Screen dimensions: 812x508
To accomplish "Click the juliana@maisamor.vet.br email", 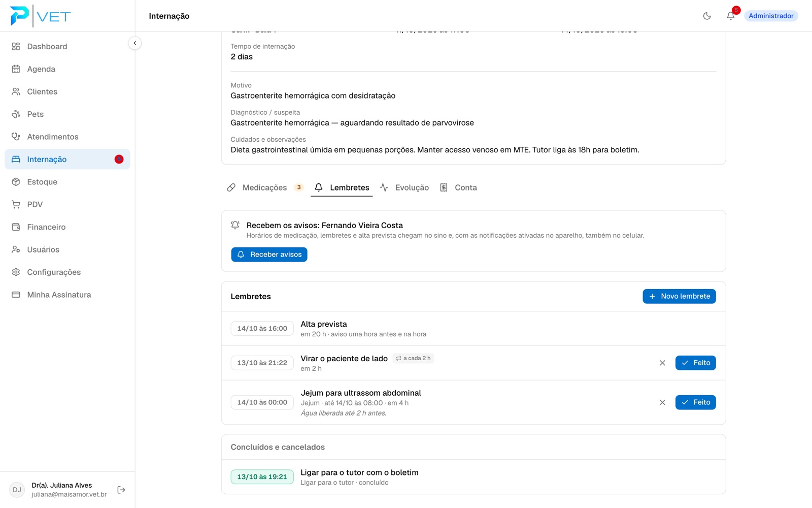I will 69,494.
